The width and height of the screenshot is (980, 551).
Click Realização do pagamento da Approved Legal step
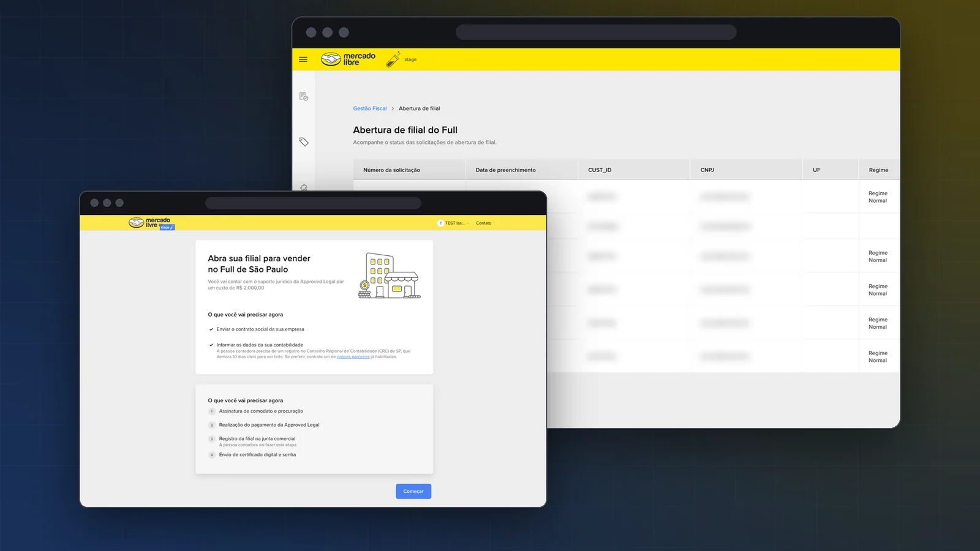tap(269, 425)
